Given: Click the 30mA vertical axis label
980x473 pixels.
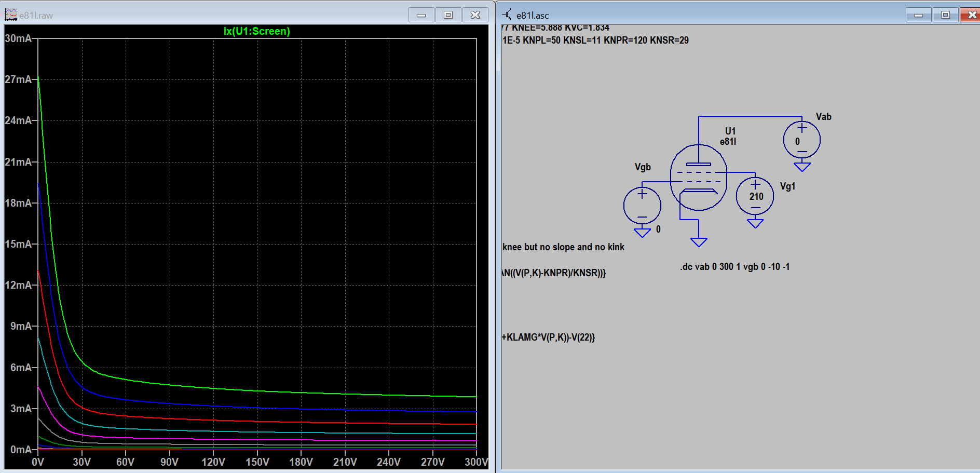Looking at the screenshot, I should (18, 38).
